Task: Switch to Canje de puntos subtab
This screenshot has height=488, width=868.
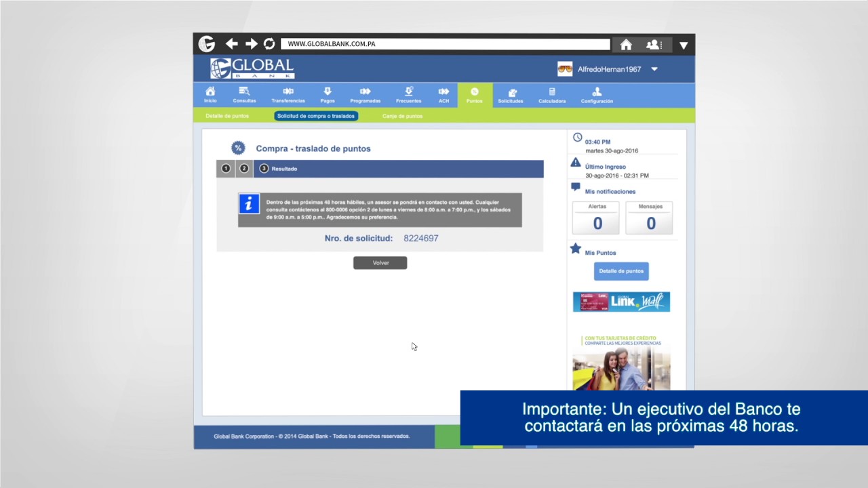Action: [402, 116]
